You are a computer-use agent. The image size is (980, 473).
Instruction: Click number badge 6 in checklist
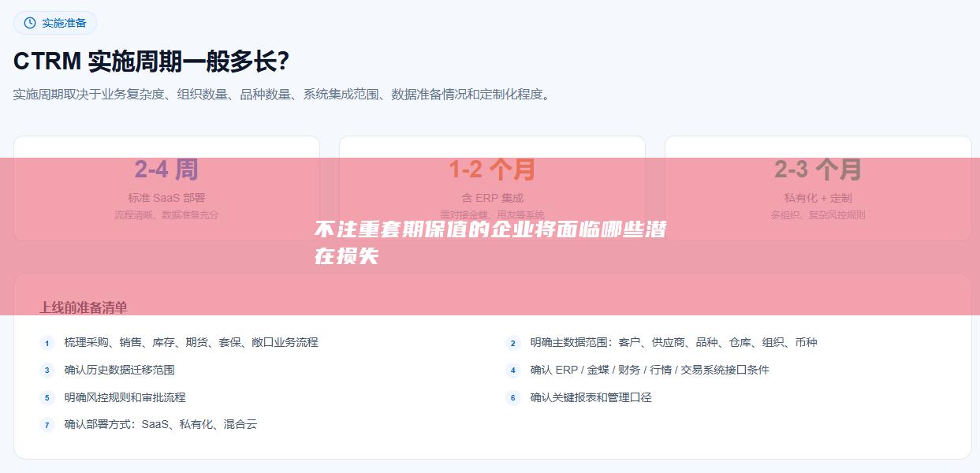[x=513, y=398]
